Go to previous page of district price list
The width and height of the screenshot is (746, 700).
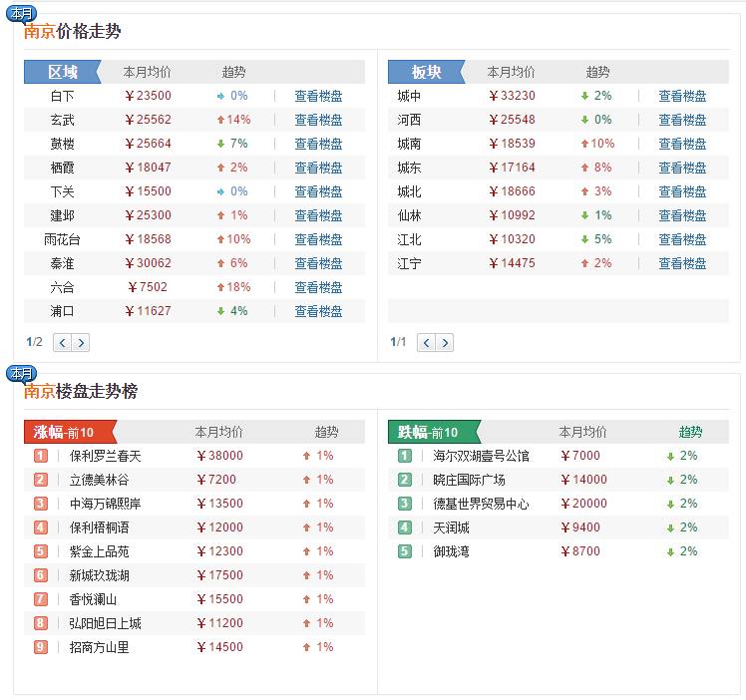pos(62,342)
